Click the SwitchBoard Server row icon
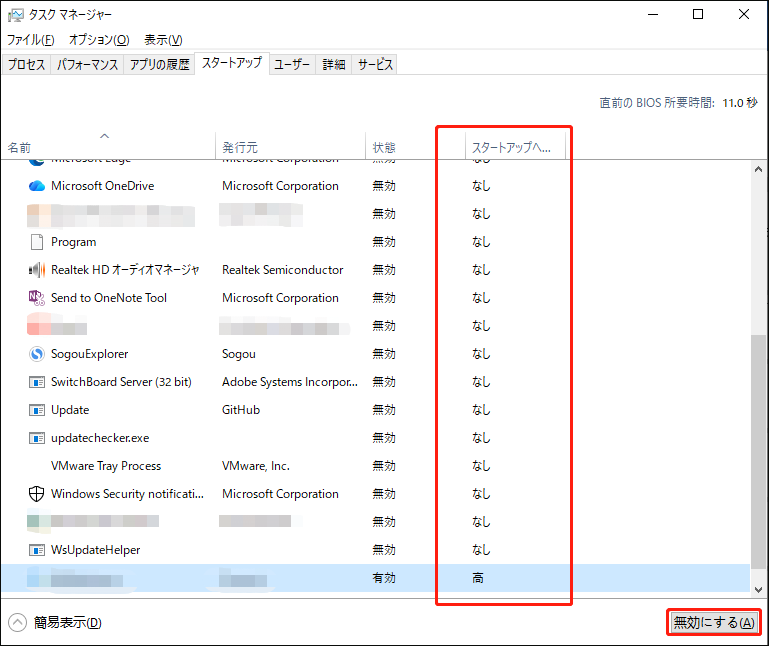The image size is (769, 646). [37, 382]
